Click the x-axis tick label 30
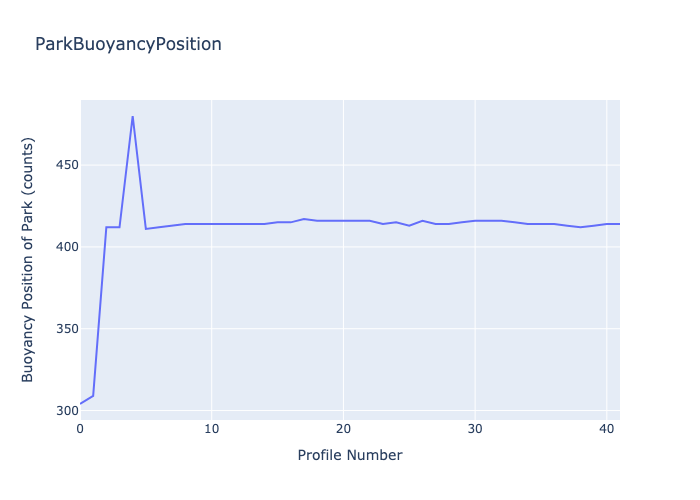The image size is (700, 500). 475,429
